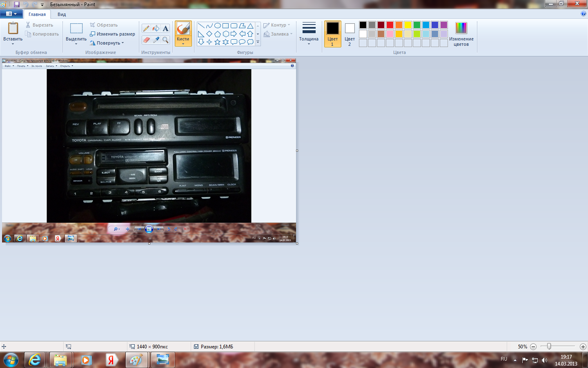This screenshot has height=368, width=588.
Task: Select the Eraser tool
Action: point(146,40)
